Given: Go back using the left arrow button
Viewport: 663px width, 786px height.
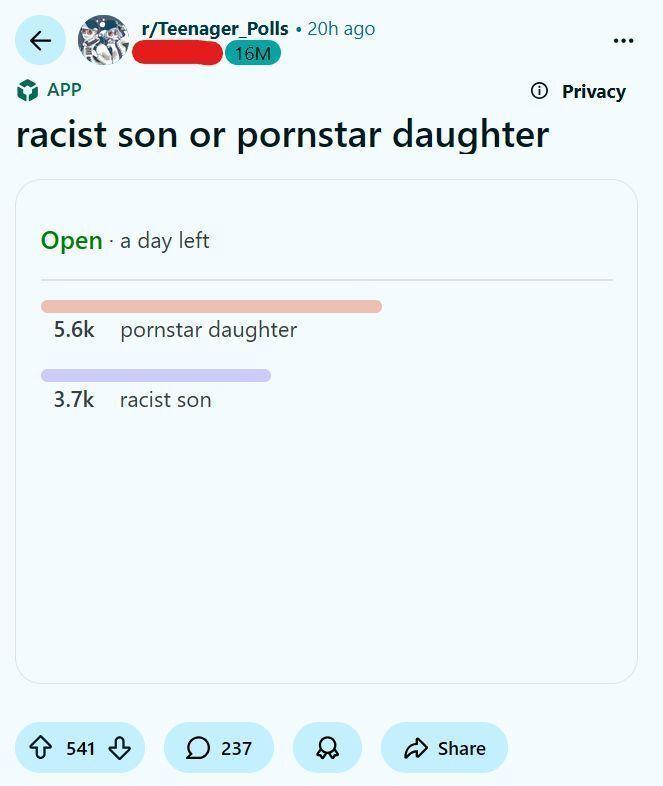Looking at the screenshot, I should point(40,40).
